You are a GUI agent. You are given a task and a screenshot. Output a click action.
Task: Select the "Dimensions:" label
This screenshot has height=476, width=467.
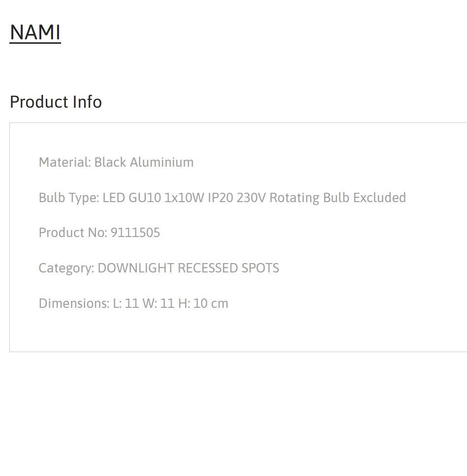tap(74, 303)
